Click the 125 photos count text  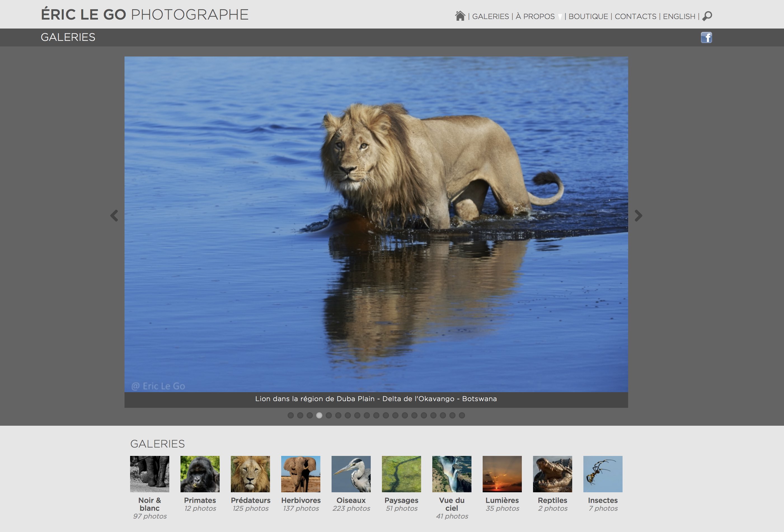tap(251, 509)
